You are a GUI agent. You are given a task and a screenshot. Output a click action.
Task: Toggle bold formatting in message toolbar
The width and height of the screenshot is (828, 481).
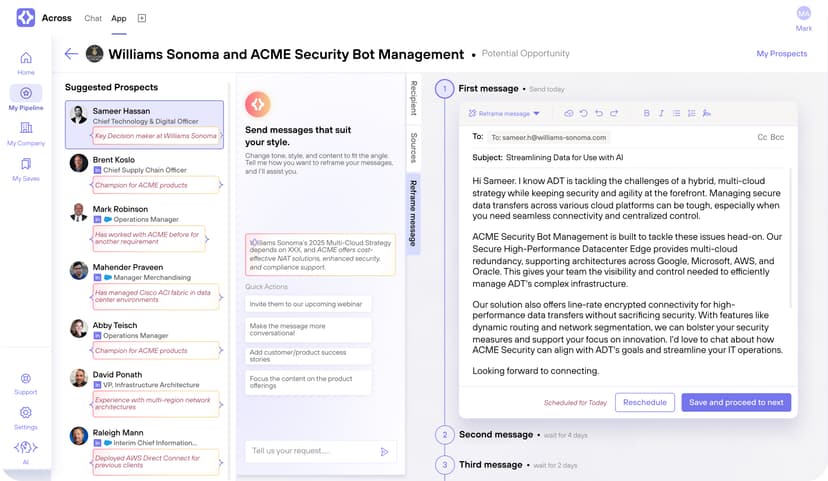[x=646, y=114]
